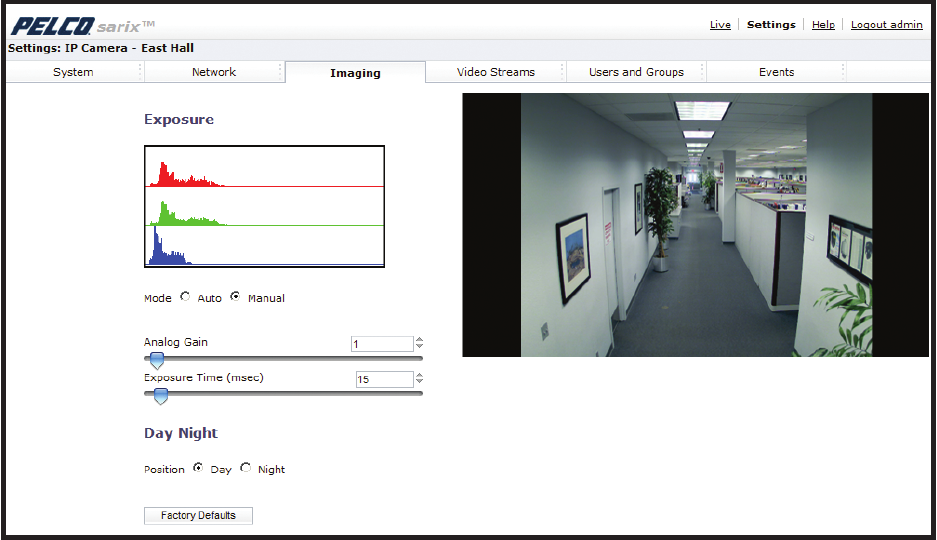Decrease Analog Gain with down arrow

coord(419,348)
